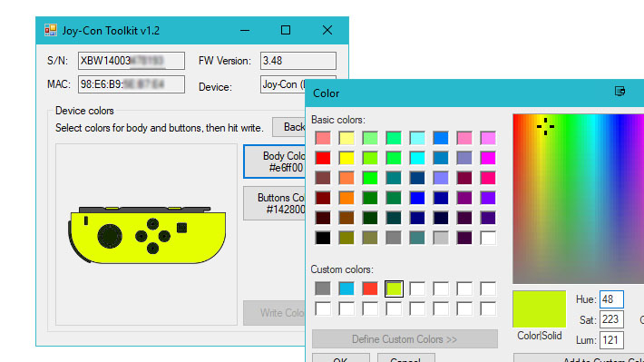Click the icon in the Color dialog title bar
This screenshot has height=362, width=644.
[x=620, y=92]
